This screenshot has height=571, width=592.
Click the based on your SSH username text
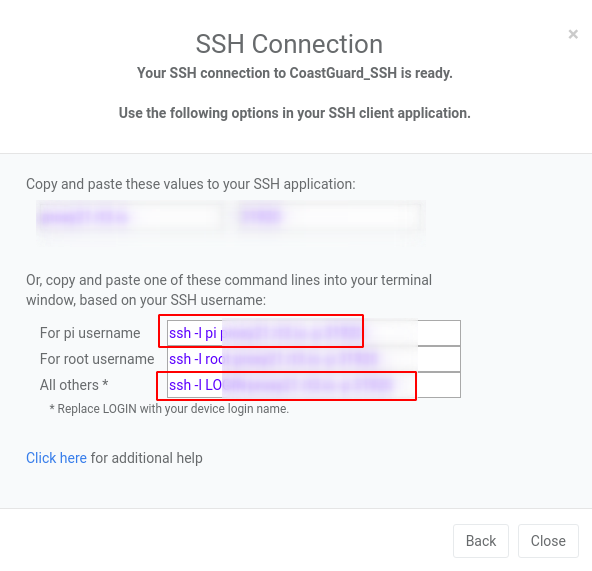tap(173, 300)
